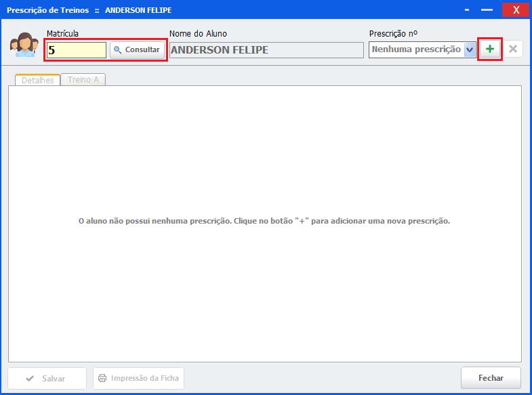Image resolution: width=532 pixels, height=395 pixels.
Task: Open the Prescrição nº dropdown arrow
Action: 470,50
